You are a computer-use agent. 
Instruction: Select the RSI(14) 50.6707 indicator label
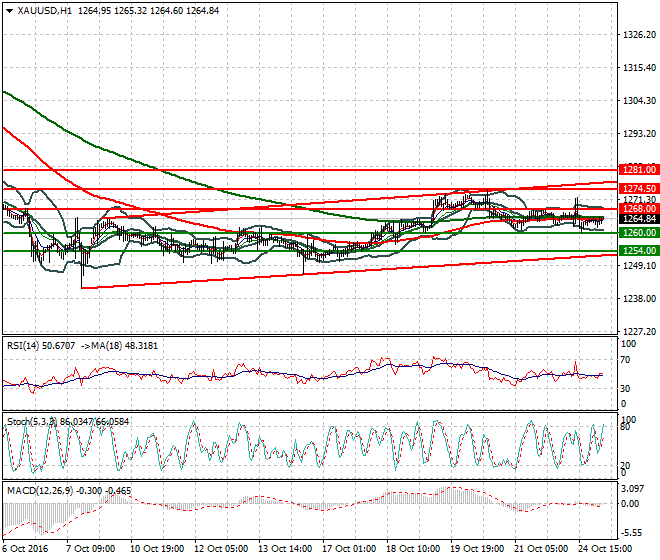[41, 346]
